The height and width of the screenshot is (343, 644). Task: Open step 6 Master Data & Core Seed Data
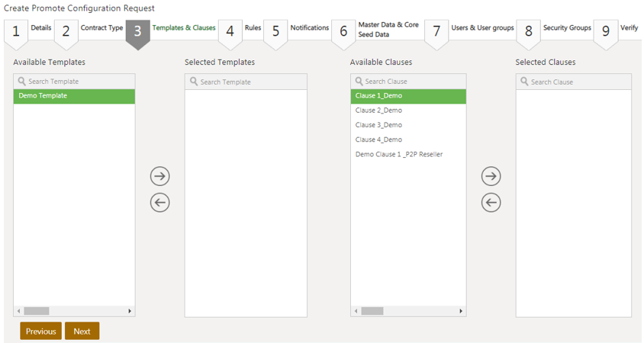[x=377, y=30]
